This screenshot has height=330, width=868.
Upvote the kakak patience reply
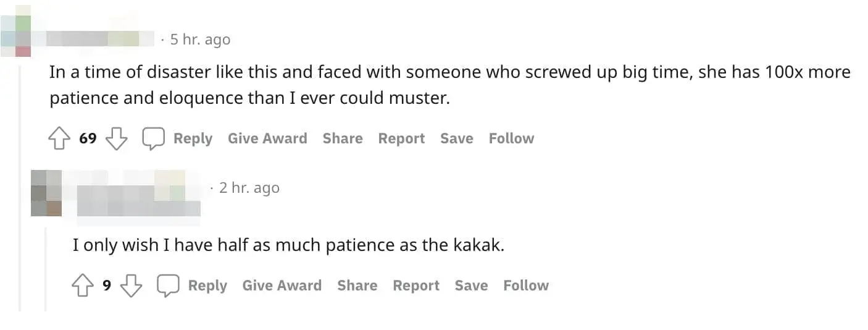pyautogui.click(x=83, y=286)
